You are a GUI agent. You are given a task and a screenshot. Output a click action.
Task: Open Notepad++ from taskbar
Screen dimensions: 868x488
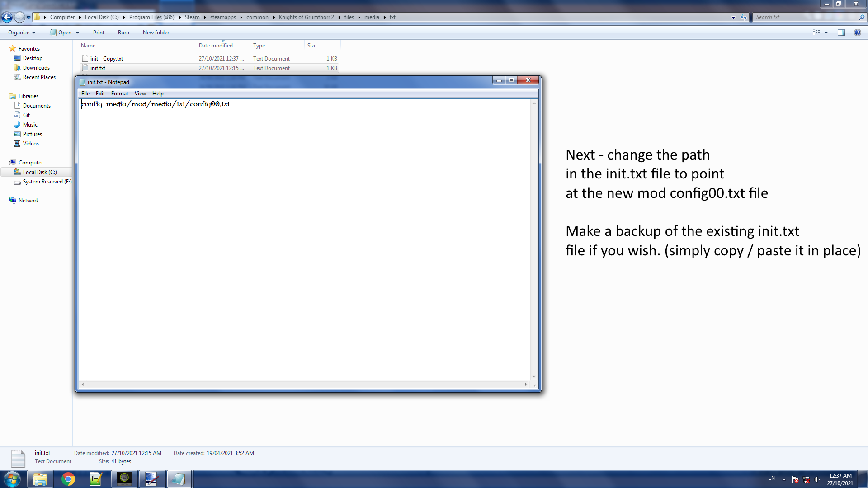(x=96, y=479)
